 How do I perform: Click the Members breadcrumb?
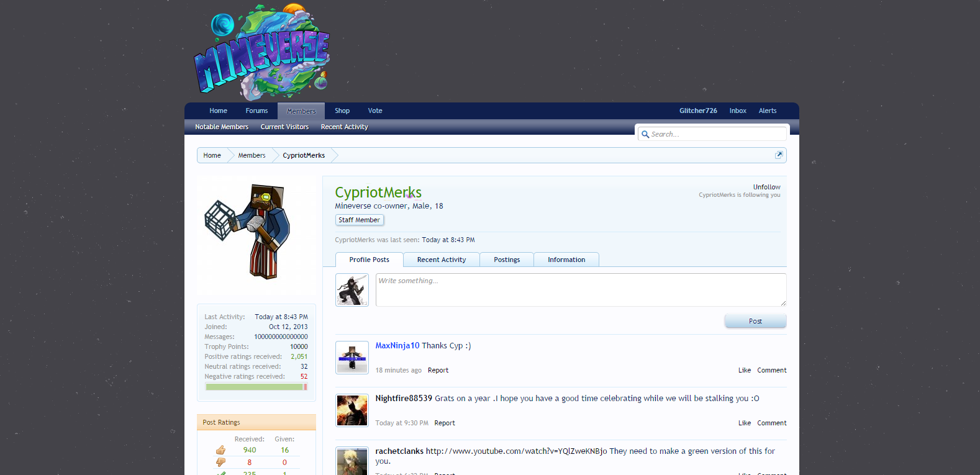coord(252,155)
